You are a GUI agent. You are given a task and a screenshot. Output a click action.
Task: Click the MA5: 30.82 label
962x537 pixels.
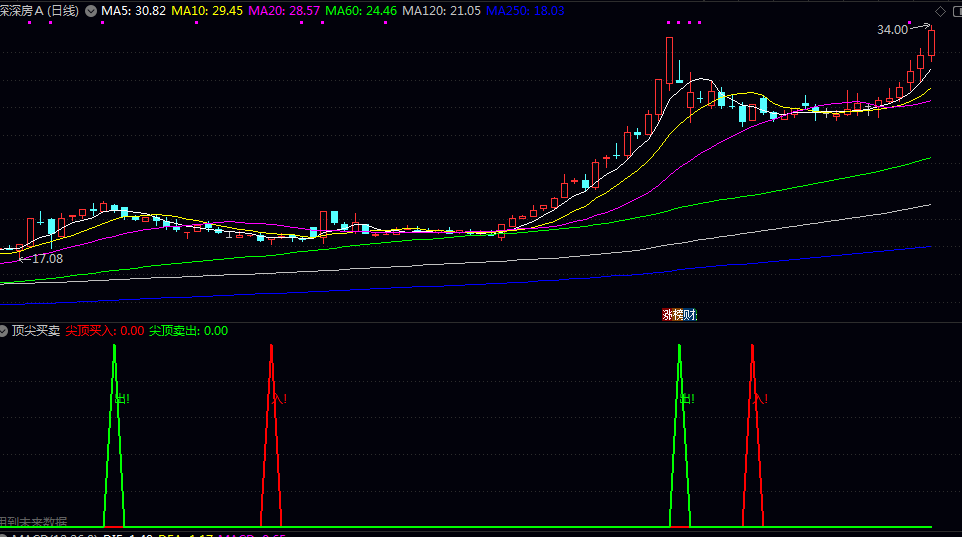pyautogui.click(x=133, y=11)
